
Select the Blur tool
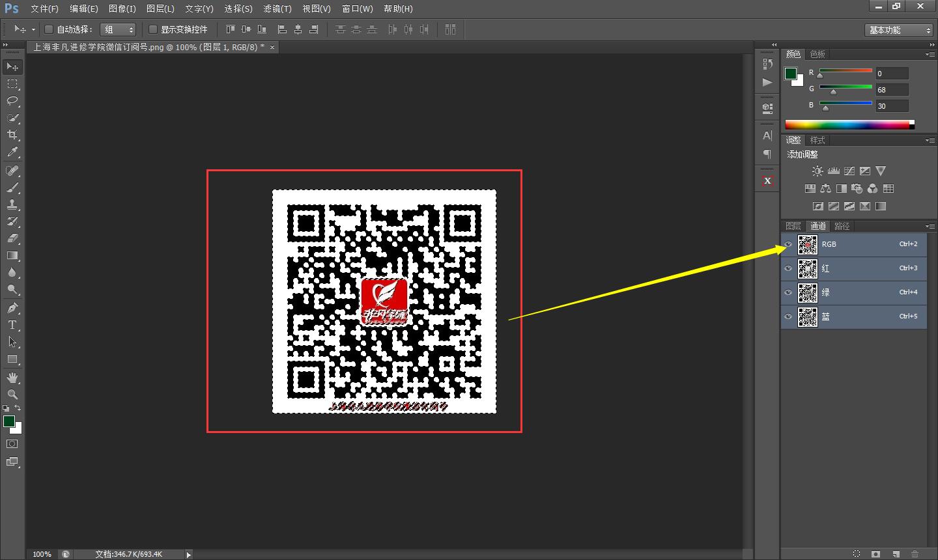point(12,272)
